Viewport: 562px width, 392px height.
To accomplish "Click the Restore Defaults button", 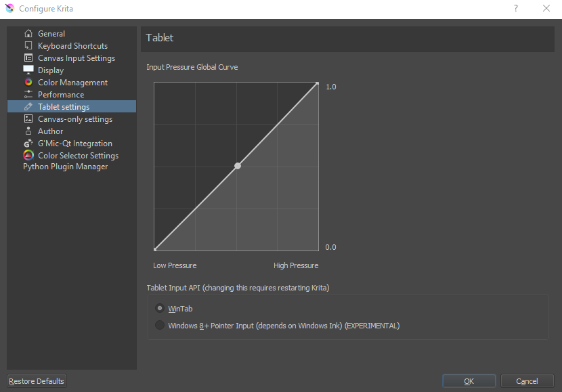I will point(37,381).
